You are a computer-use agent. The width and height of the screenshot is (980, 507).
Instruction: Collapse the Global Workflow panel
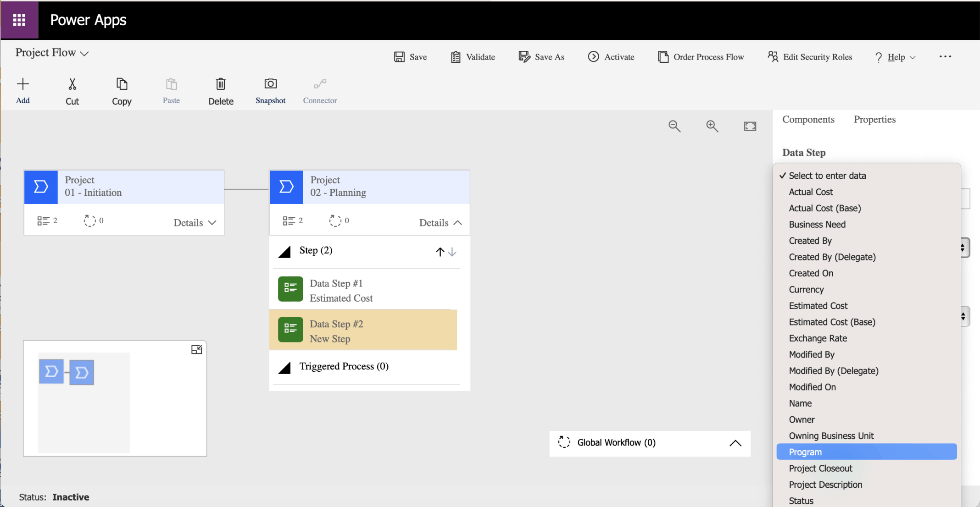tap(735, 443)
